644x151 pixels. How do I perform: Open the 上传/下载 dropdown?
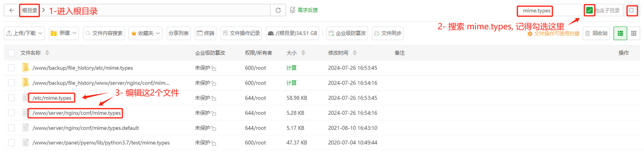click(25, 33)
